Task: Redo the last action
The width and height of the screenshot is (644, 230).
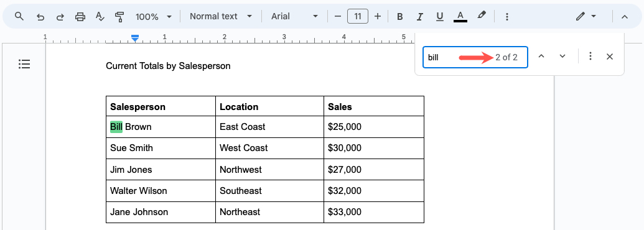Action: (60, 17)
